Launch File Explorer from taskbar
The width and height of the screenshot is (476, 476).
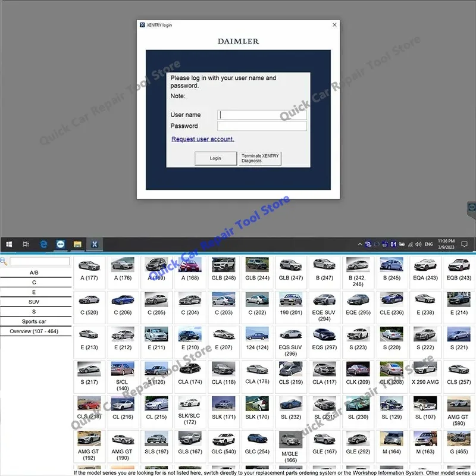(x=77, y=245)
